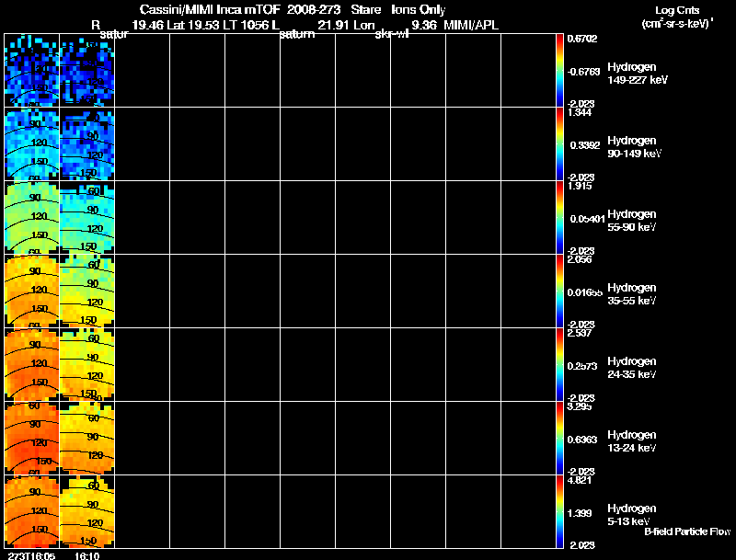This screenshot has width=736, height=560.
Task: Click the '19.46' radial distance value
Action: pyautogui.click(x=148, y=25)
